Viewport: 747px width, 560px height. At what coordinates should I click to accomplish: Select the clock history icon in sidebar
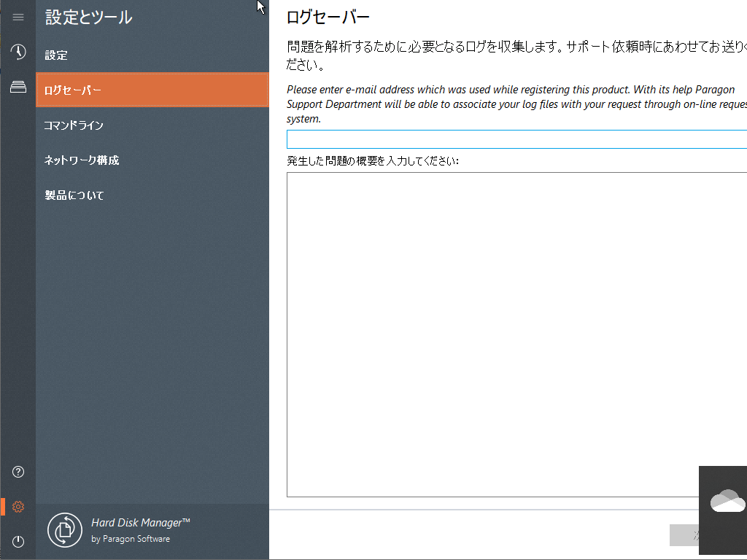pos(18,52)
